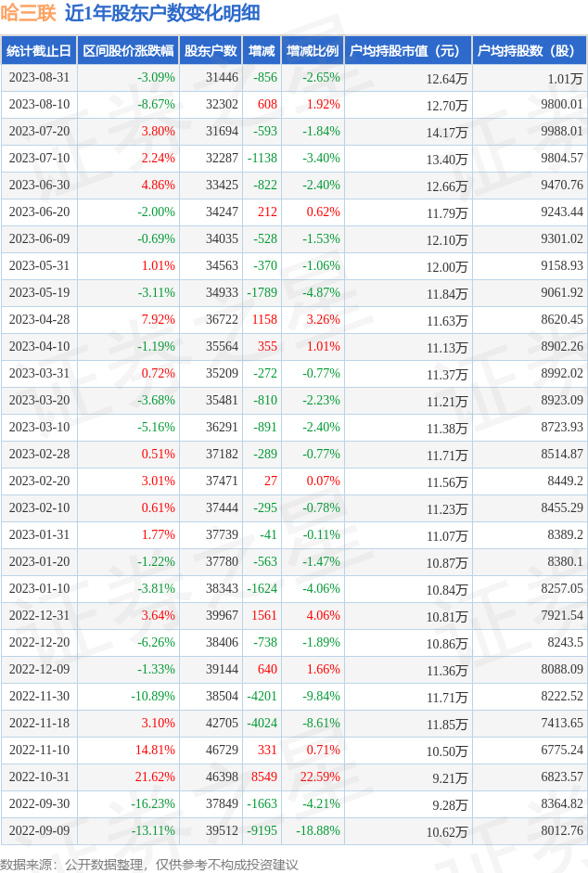
Task: Select shareholder count 34247
Action: pyautogui.click(x=222, y=212)
